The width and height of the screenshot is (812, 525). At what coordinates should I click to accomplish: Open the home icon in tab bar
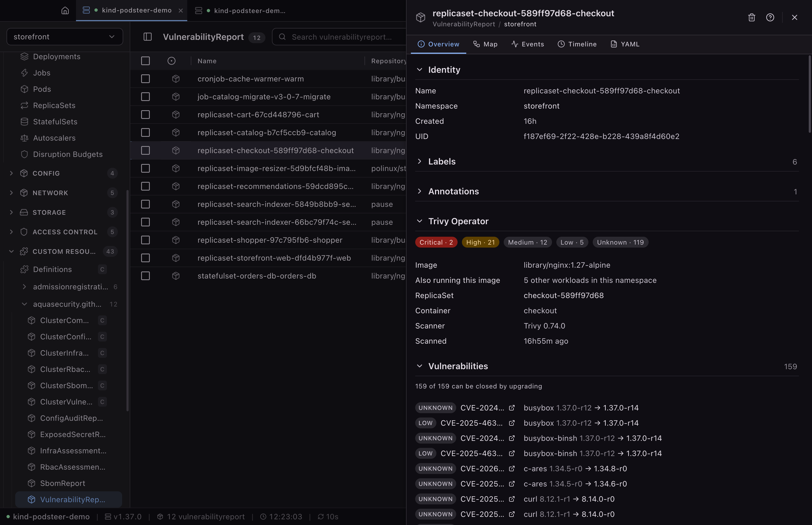(x=65, y=11)
